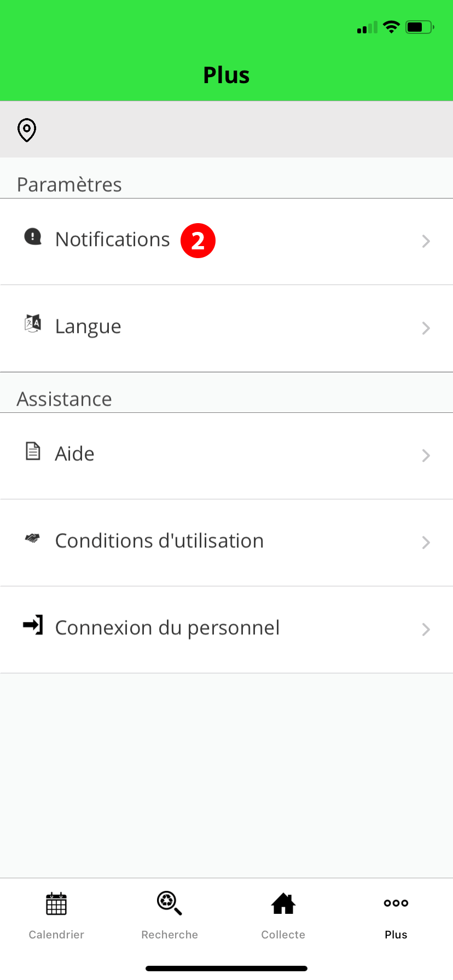Tap the house Collecte icon
Image resolution: width=453 pixels, height=980 pixels.
pyautogui.click(x=283, y=903)
